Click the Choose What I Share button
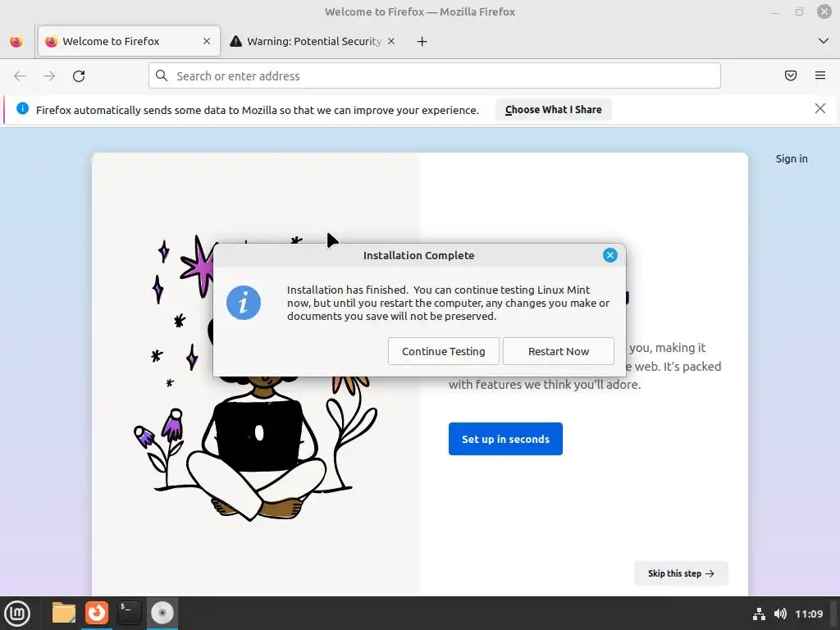840x630 pixels. click(x=554, y=109)
